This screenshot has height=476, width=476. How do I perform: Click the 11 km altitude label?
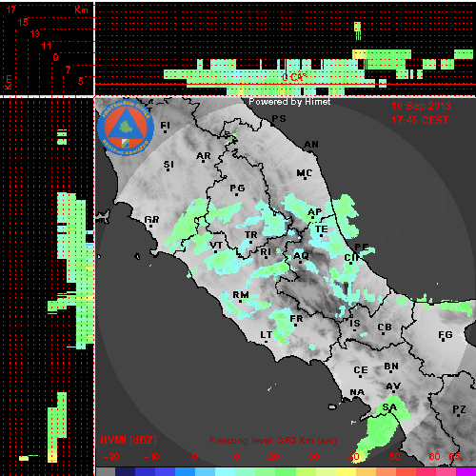47,46
